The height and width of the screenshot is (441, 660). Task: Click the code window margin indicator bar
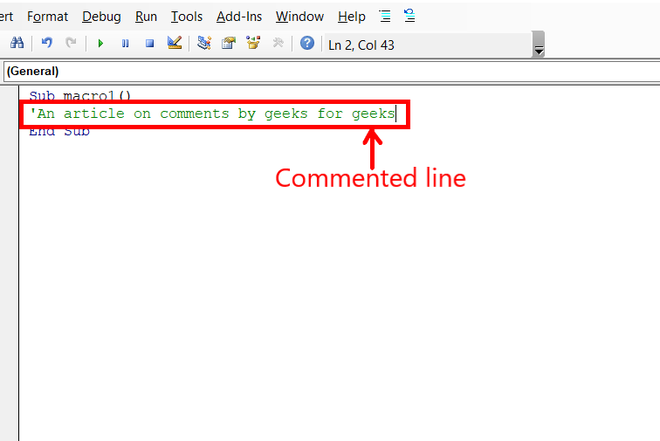click(x=9, y=263)
